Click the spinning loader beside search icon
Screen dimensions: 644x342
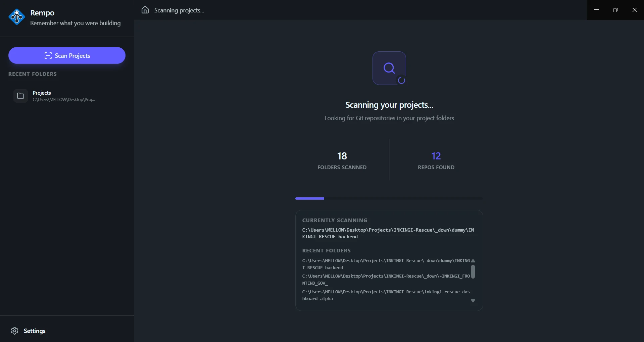tap(402, 81)
